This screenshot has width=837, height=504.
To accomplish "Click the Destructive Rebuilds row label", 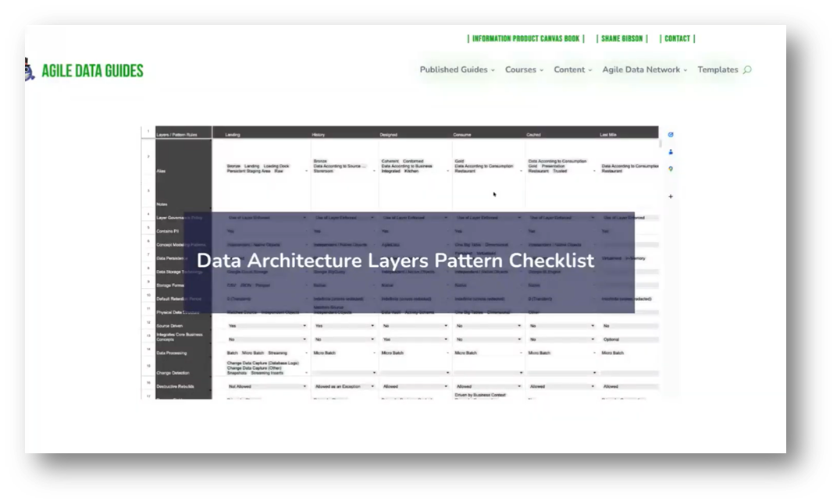I will (x=175, y=386).
